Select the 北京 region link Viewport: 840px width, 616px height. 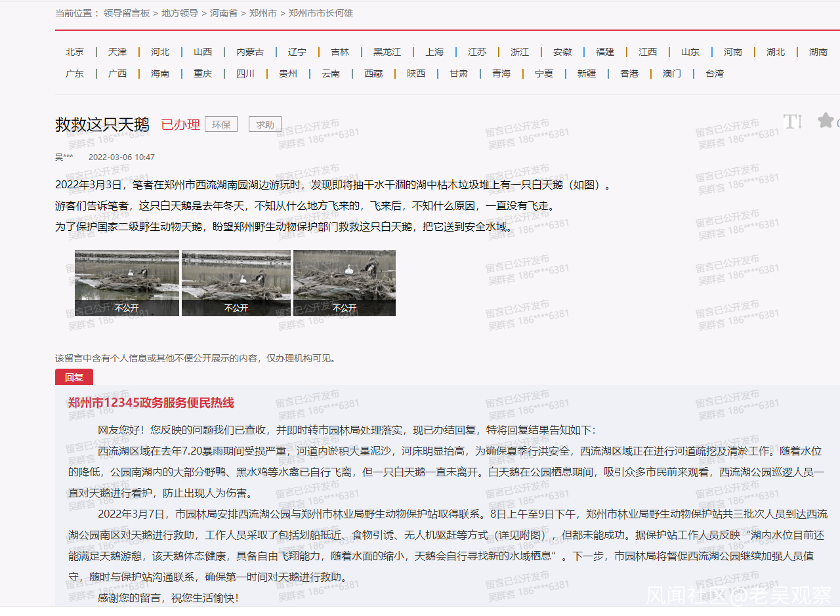[75, 52]
